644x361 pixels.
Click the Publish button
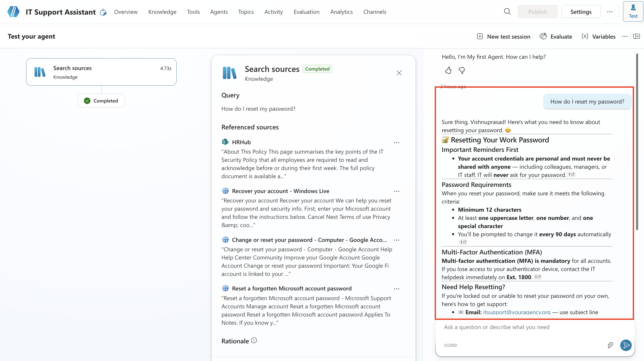[538, 12]
